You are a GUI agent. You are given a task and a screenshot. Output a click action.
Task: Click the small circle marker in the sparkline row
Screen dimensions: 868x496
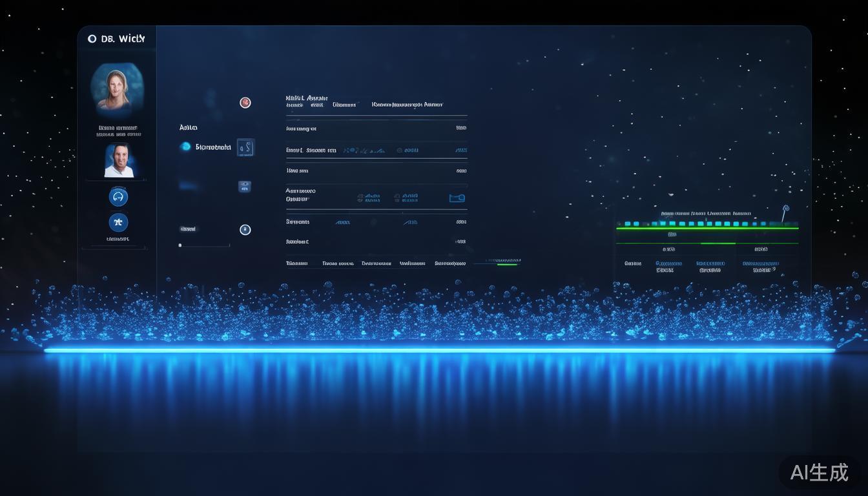(x=399, y=150)
